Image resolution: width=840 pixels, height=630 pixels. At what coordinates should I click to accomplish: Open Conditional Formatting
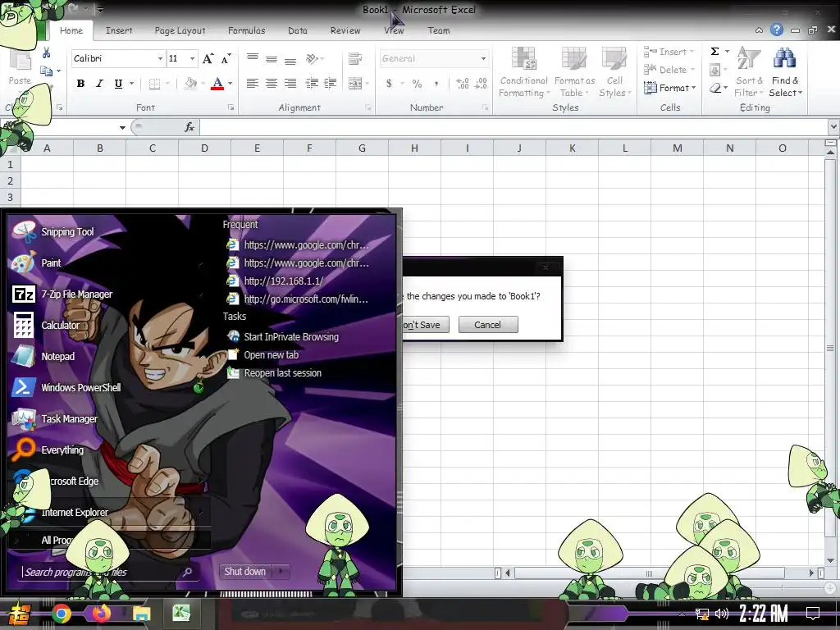click(523, 72)
